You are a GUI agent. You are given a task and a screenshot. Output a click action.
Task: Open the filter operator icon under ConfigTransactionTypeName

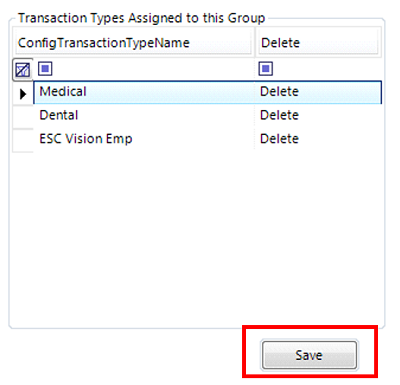[45, 69]
